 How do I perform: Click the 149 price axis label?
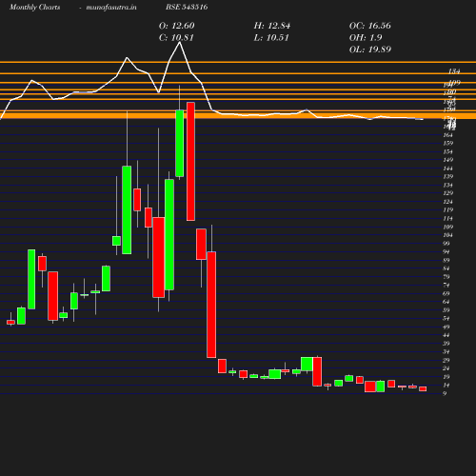tap(447, 160)
